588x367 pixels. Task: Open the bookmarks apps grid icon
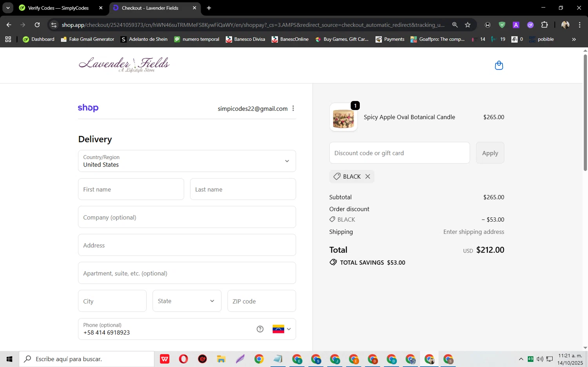8,39
